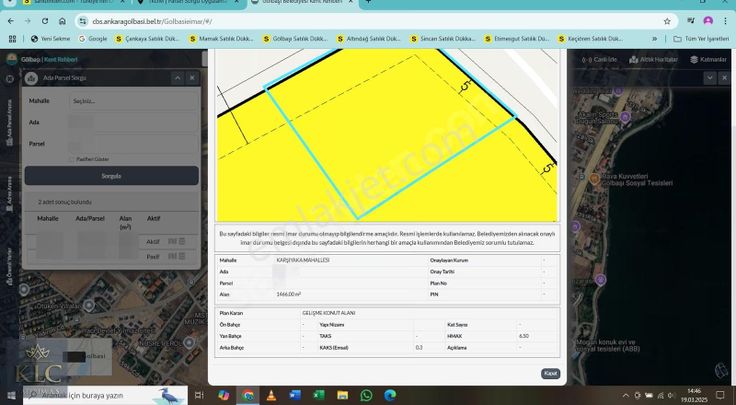
Task: Open File Explorer from the taskbar
Action: (343, 396)
